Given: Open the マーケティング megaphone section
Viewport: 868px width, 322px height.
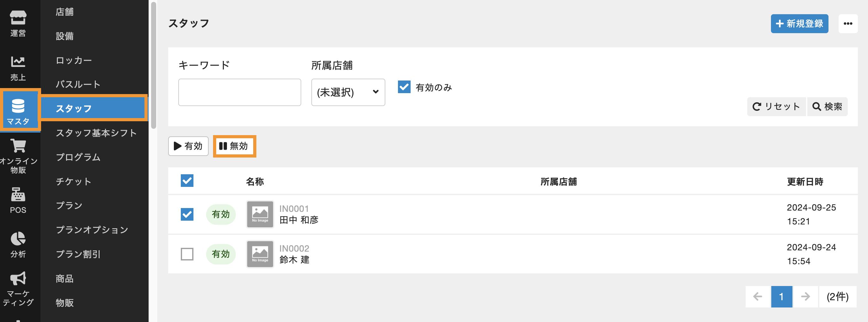Looking at the screenshot, I should 18,289.
